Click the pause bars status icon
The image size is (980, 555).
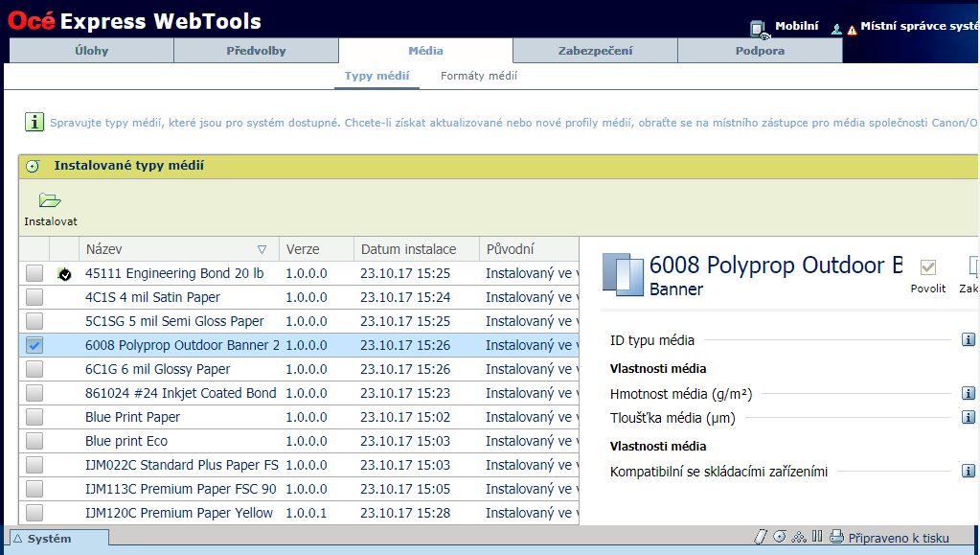click(x=817, y=536)
